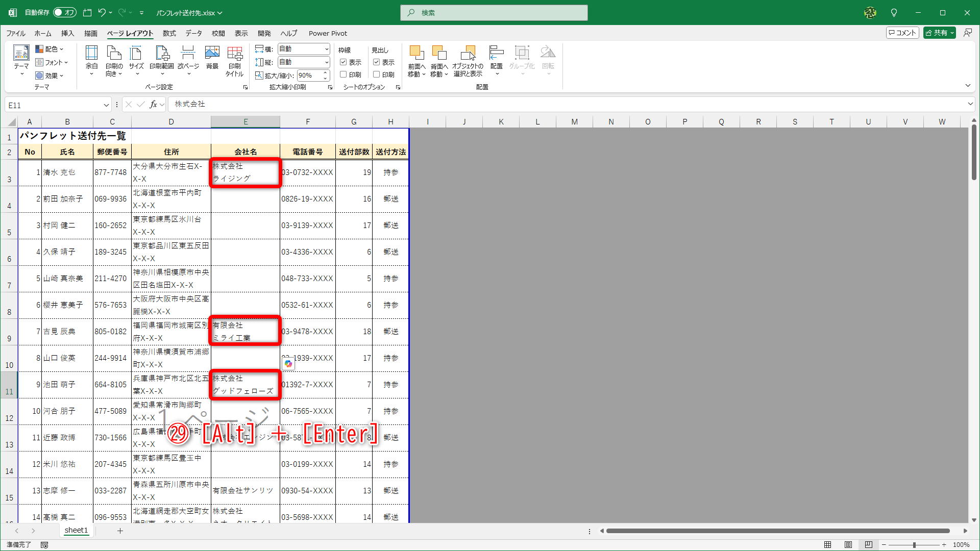Click the 前面へ移動 (Bring Forward) icon
This screenshot has width=980, height=551.
click(x=416, y=59)
